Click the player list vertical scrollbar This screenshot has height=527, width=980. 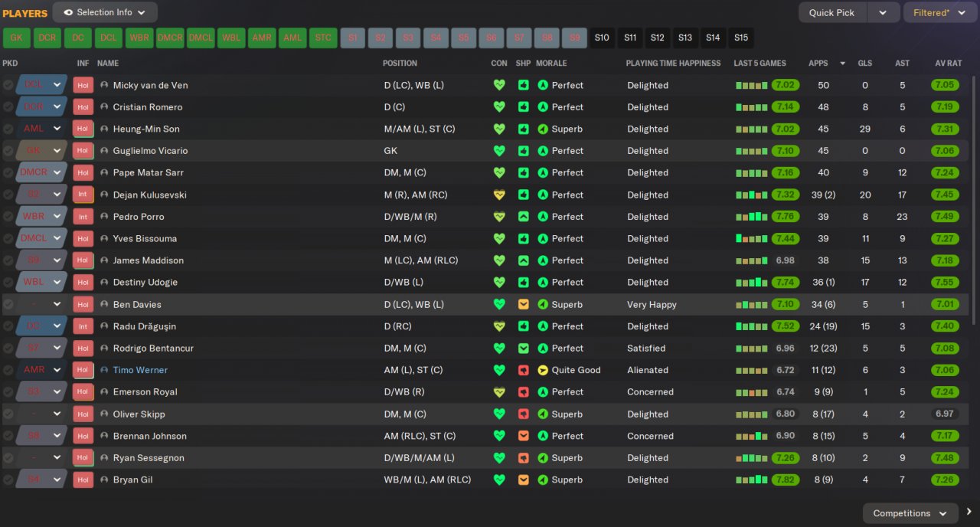(974, 199)
